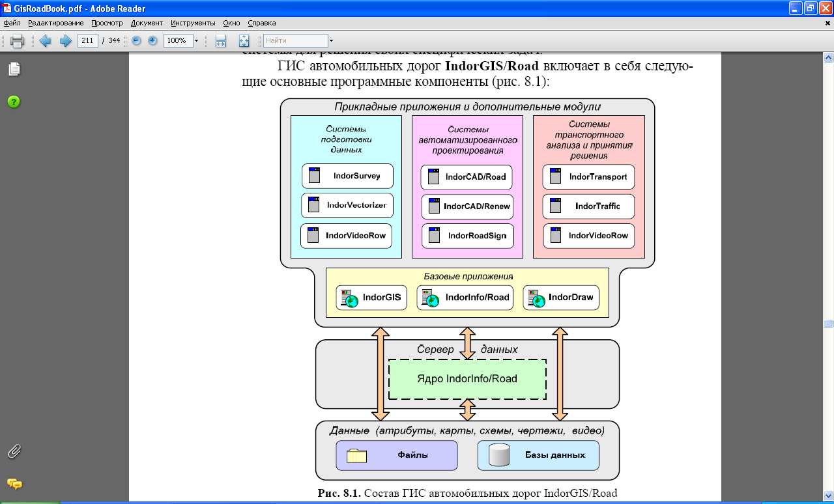Click the vertical scrollbar thumb
834x504 pixels.
828,324
